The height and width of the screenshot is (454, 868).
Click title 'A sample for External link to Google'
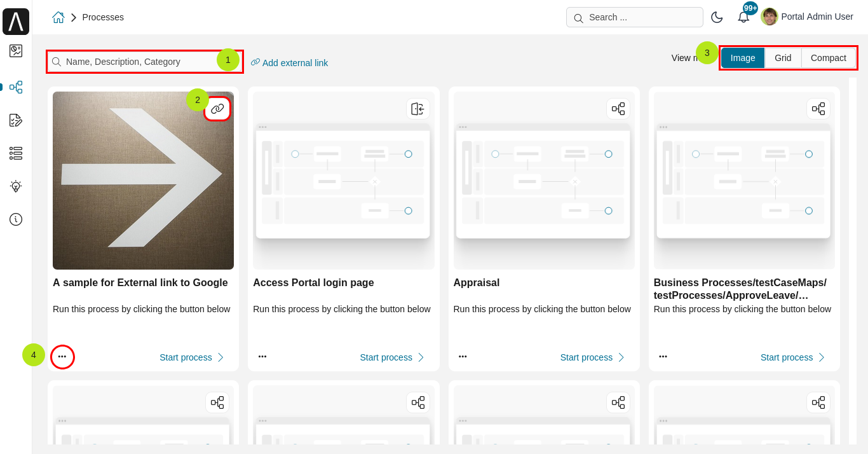tap(140, 283)
